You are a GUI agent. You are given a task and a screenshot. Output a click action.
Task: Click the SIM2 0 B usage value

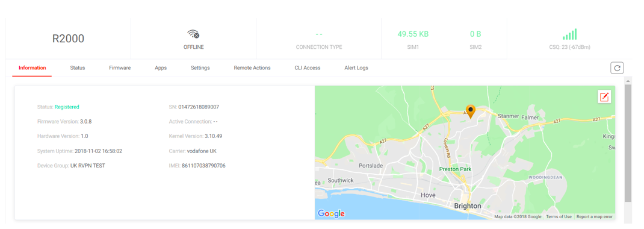[475, 34]
